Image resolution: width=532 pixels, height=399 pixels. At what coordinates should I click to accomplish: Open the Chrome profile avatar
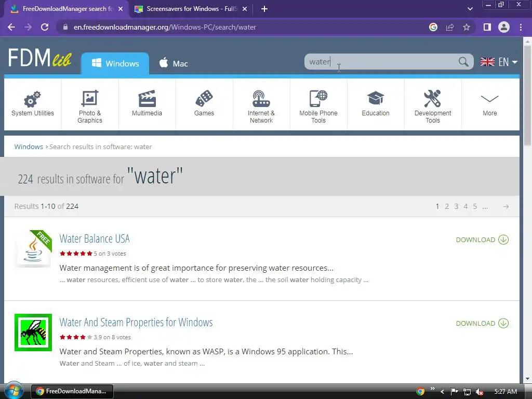point(504,27)
